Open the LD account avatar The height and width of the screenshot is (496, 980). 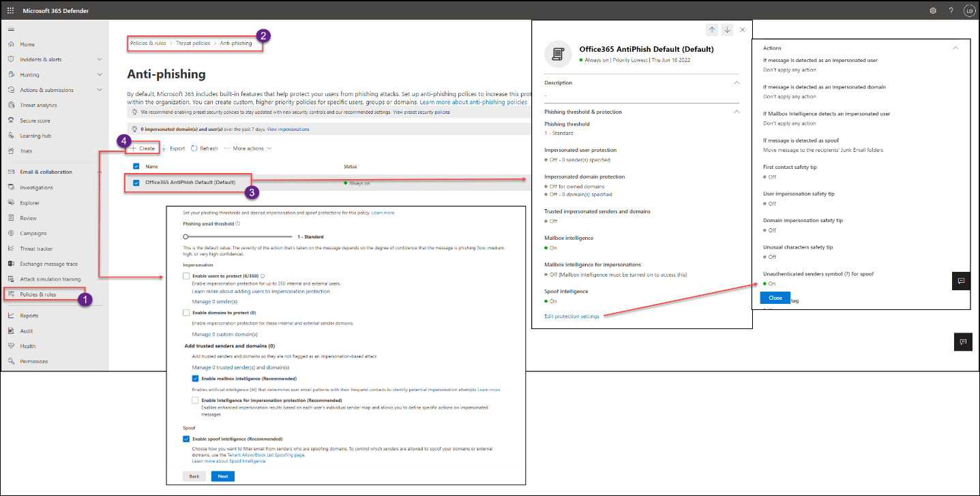pos(968,11)
